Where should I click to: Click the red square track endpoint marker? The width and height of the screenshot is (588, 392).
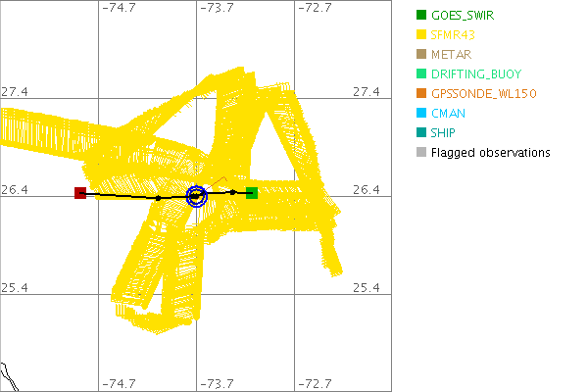[x=80, y=193]
